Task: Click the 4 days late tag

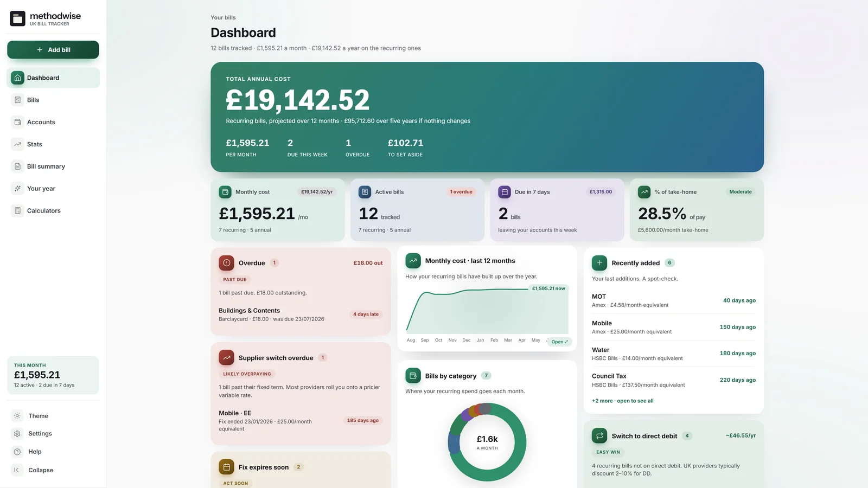Action: (366, 314)
